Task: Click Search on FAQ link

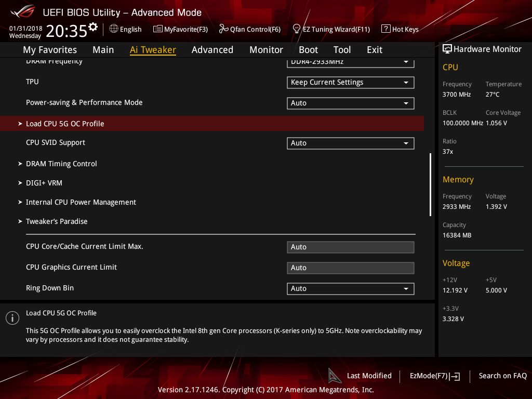Action: (502, 376)
